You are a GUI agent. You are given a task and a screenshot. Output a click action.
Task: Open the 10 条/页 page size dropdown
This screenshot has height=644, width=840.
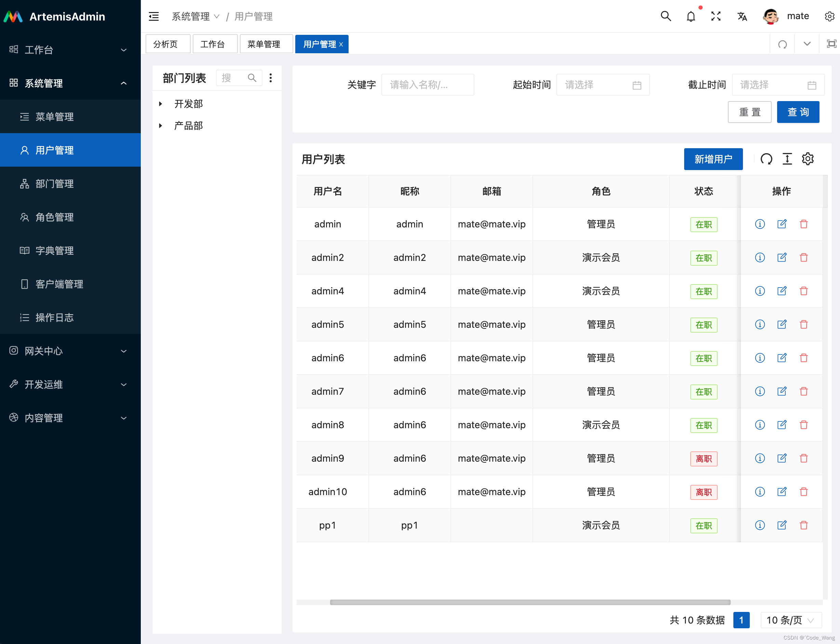click(790, 620)
